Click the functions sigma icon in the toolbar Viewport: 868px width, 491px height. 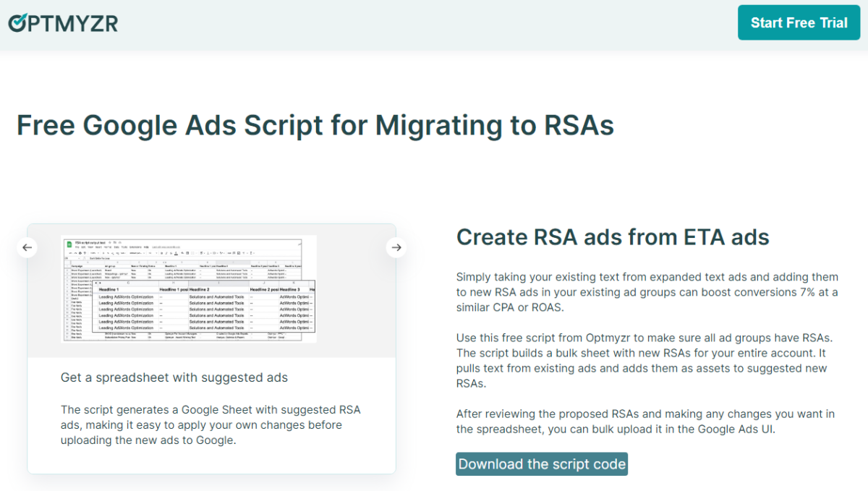pyautogui.click(x=251, y=253)
